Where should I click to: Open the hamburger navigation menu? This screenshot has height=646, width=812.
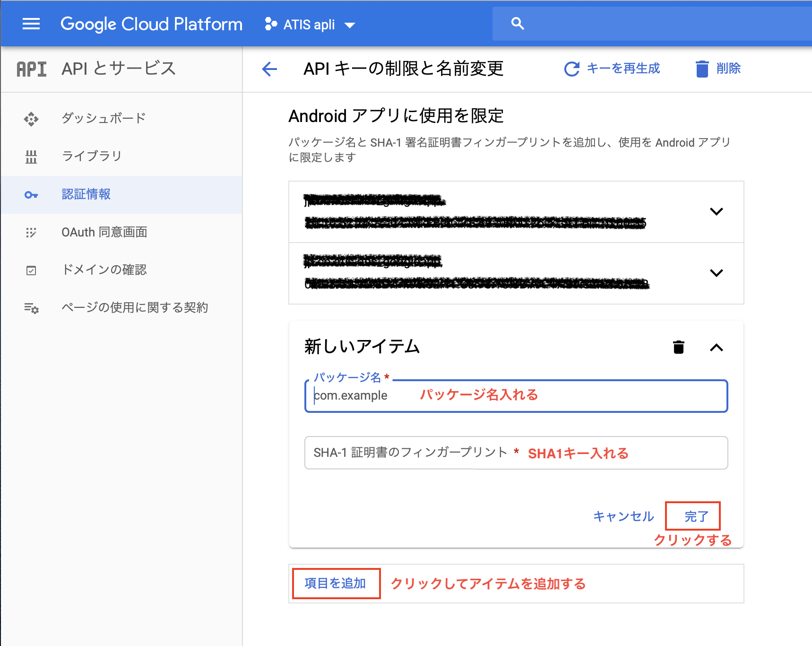pyautogui.click(x=31, y=24)
